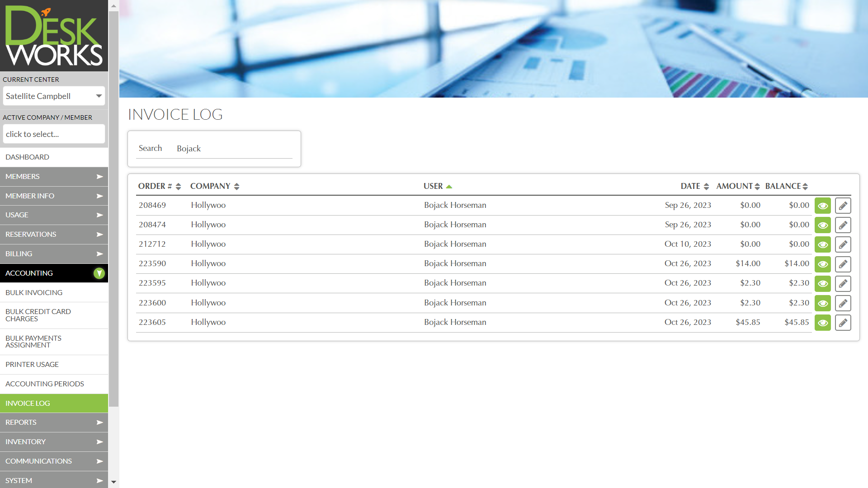Screen dimensions: 868x488
Task: Open the Current Center dropdown Satellite Campbell
Action: [x=54, y=96]
